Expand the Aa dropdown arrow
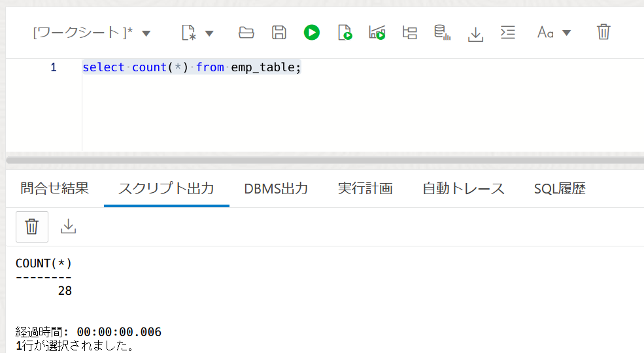This screenshot has height=353, width=644. click(566, 33)
